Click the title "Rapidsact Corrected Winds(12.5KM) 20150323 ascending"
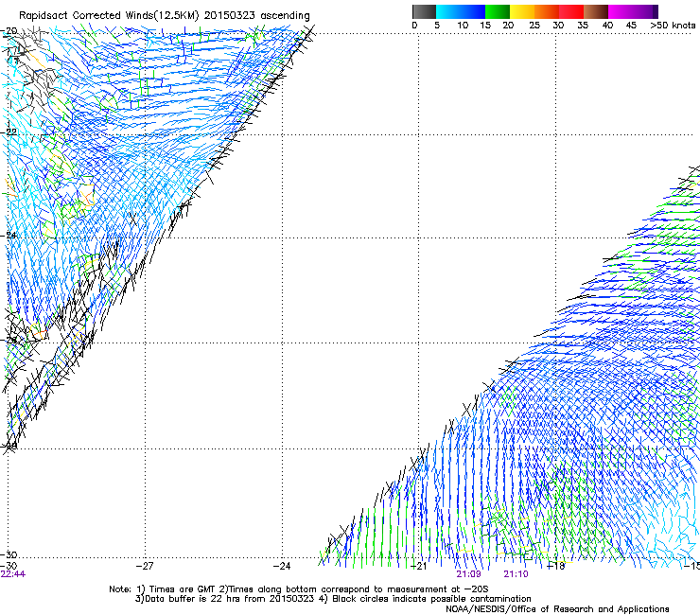The image size is (700, 615). click(x=165, y=16)
